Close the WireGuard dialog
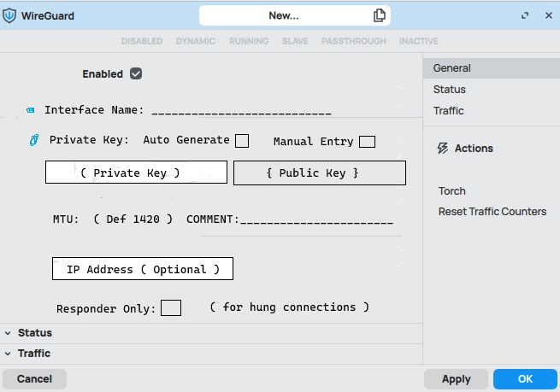Screen dimensions: 560x392 point(549,15)
